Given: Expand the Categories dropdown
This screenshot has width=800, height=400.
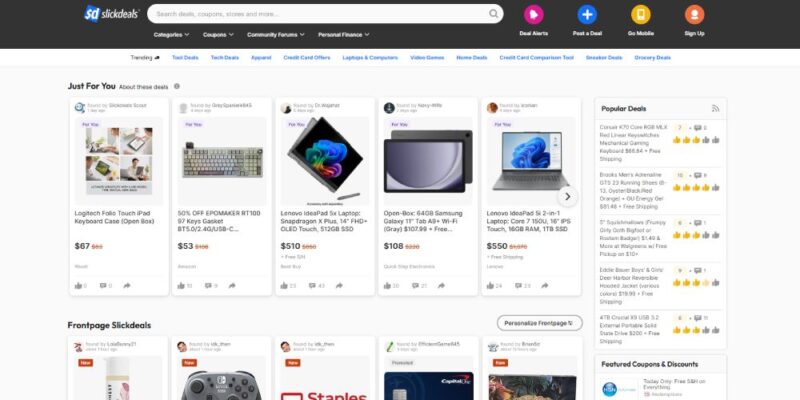Looking at the screenshot, I should (x=171, y=35).
